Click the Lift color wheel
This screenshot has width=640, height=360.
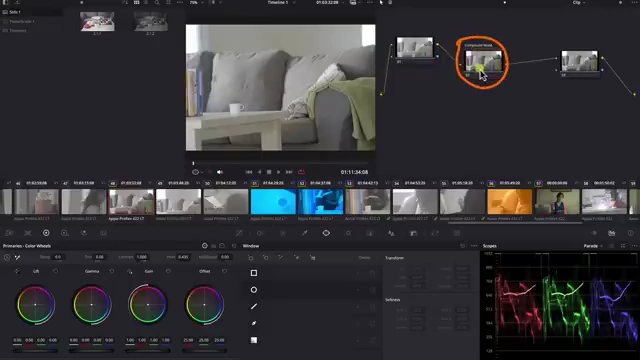point(36,305)
